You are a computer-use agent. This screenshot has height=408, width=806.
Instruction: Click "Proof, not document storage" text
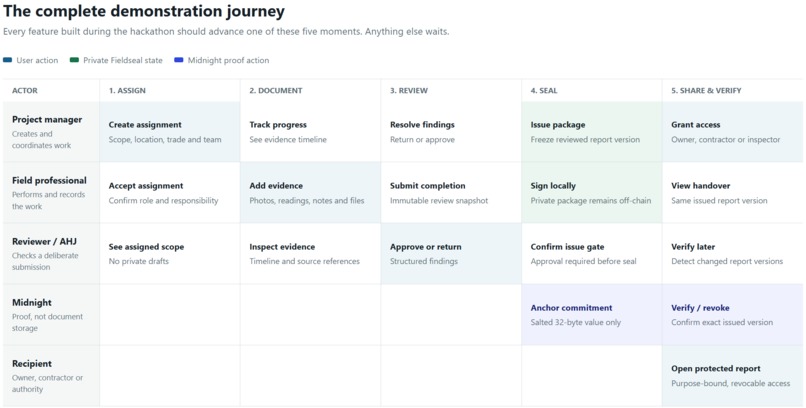point(47,322)
